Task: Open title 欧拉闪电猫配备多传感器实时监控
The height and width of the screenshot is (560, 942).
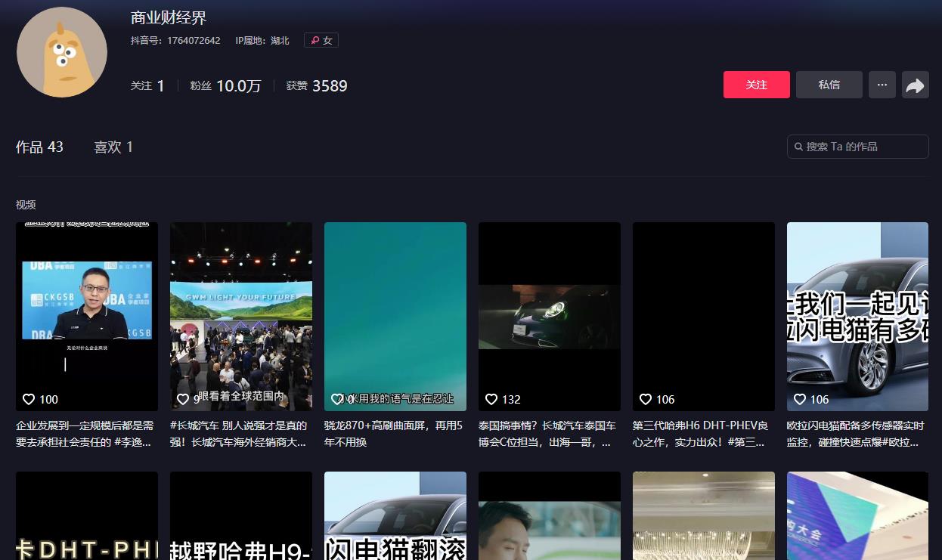Action: [x=856, y=434]
